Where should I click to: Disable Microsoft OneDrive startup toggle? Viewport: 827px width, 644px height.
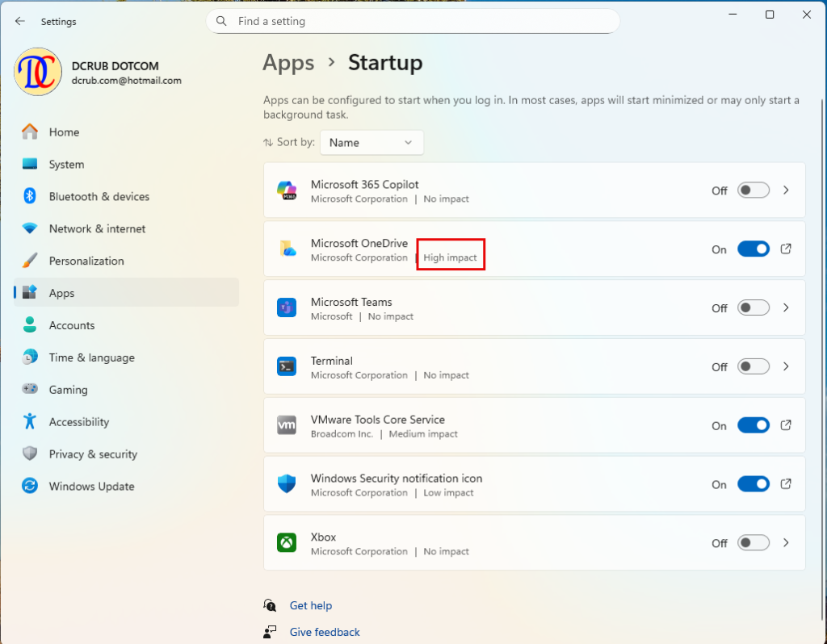click(x=754, y=249)
